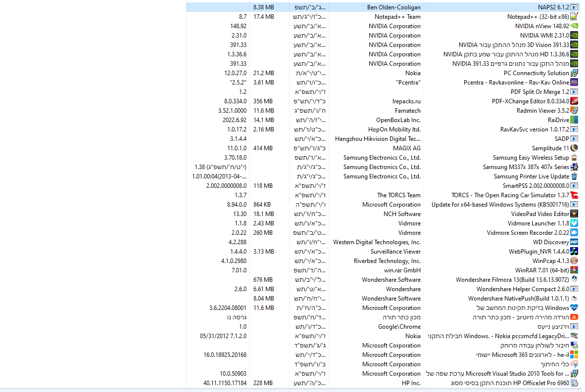Select the PDF Split Or Merge icon
The width and height of the screenshot is (585, 392).
click(x=574, y=91)
